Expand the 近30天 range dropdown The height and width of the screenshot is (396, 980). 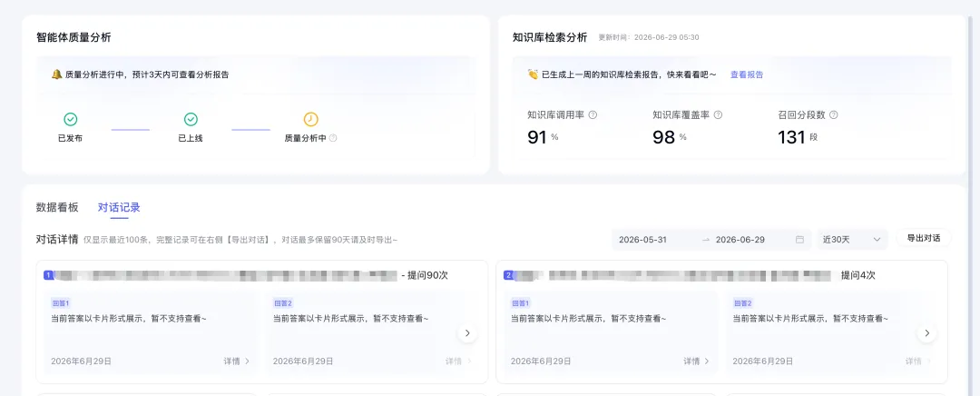click(x=852, y=240)
